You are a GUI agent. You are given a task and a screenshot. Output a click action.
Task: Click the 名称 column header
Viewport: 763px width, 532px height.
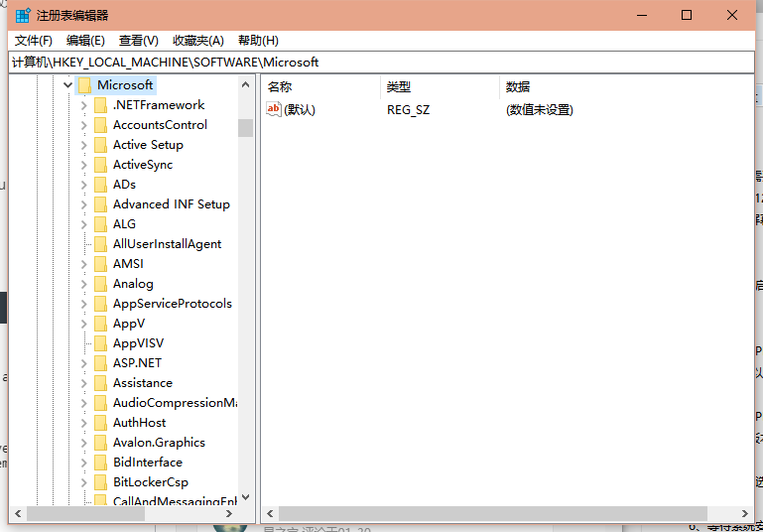(321, 87)
